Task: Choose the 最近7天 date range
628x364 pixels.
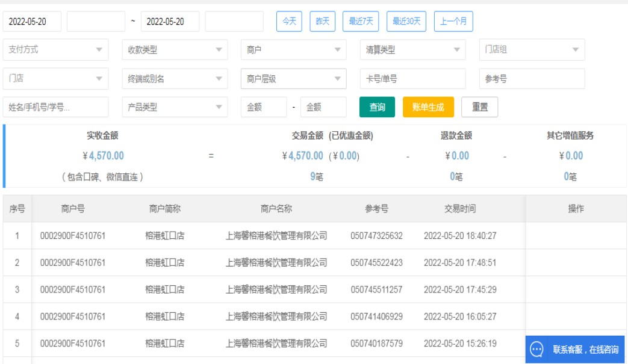Action: (x=361, y=22)
